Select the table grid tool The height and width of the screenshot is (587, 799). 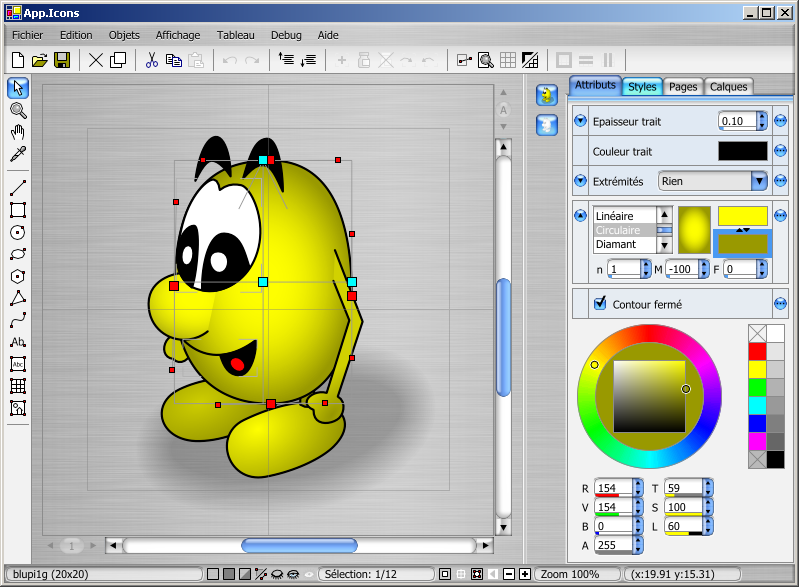17,386
